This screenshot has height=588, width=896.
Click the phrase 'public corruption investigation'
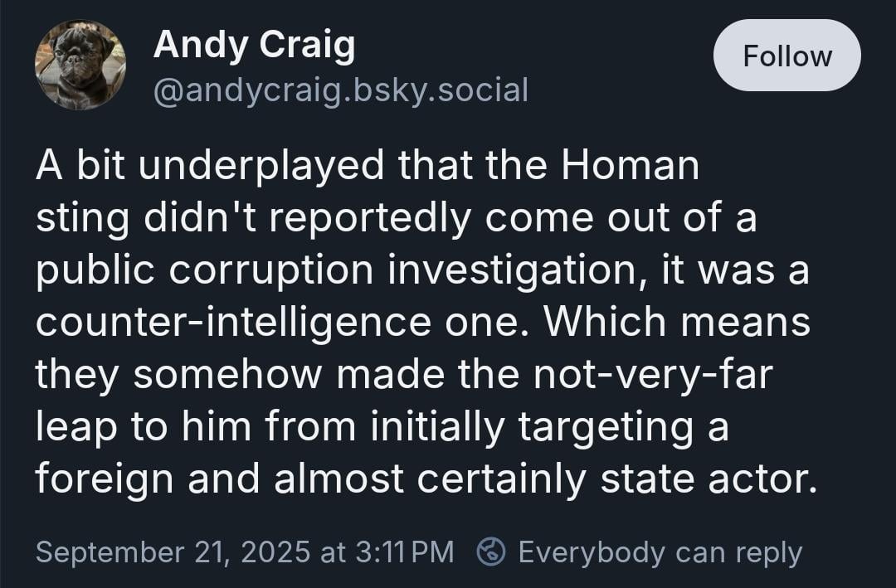click(x=335, y=270)
